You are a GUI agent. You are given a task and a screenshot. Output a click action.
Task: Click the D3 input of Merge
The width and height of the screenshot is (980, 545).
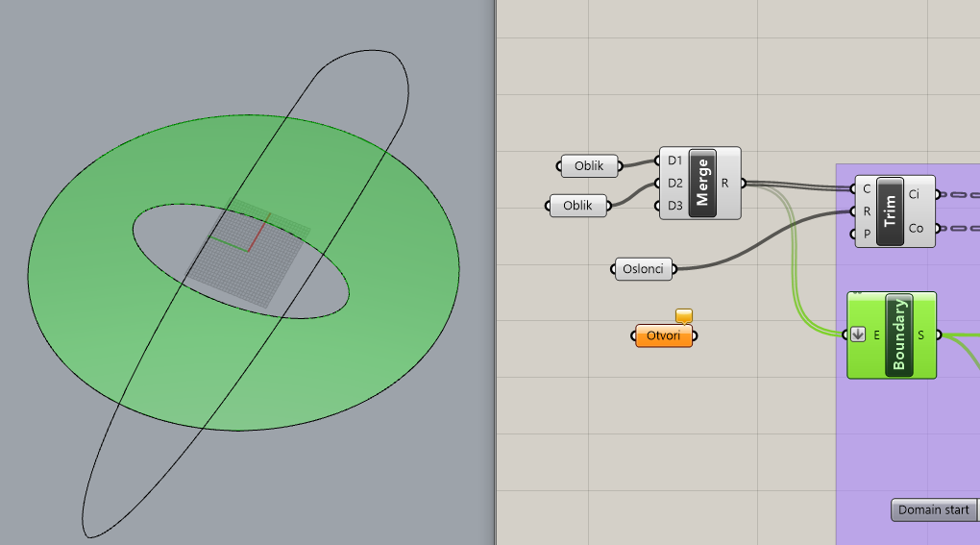pyautogui.click(x=674, y=206)
